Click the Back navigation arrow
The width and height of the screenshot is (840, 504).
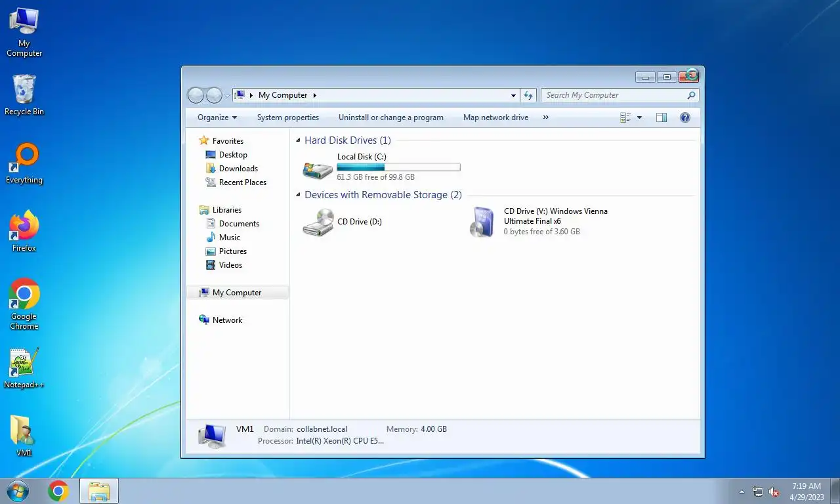pos(196,96)
